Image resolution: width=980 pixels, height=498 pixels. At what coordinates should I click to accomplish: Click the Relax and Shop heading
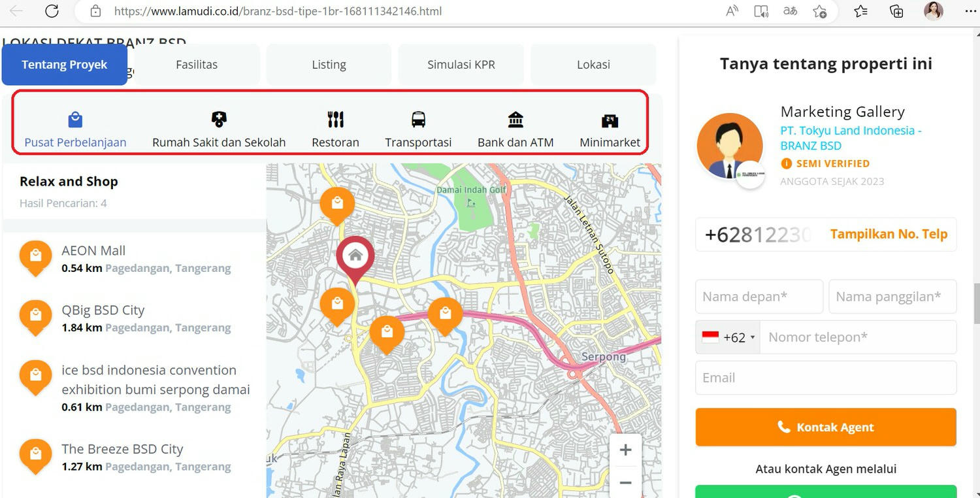(x=69, y=182)
